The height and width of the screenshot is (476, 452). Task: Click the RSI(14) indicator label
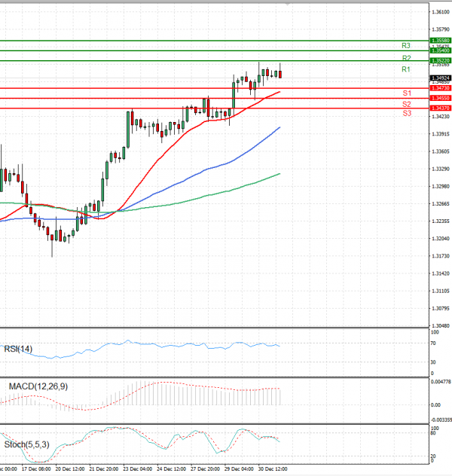click(18, 349)
